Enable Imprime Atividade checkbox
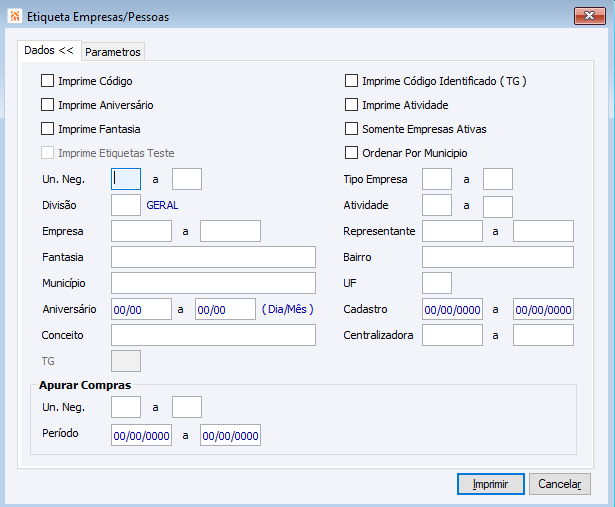Viewport: 615px width, 507px height. point(351,105)
